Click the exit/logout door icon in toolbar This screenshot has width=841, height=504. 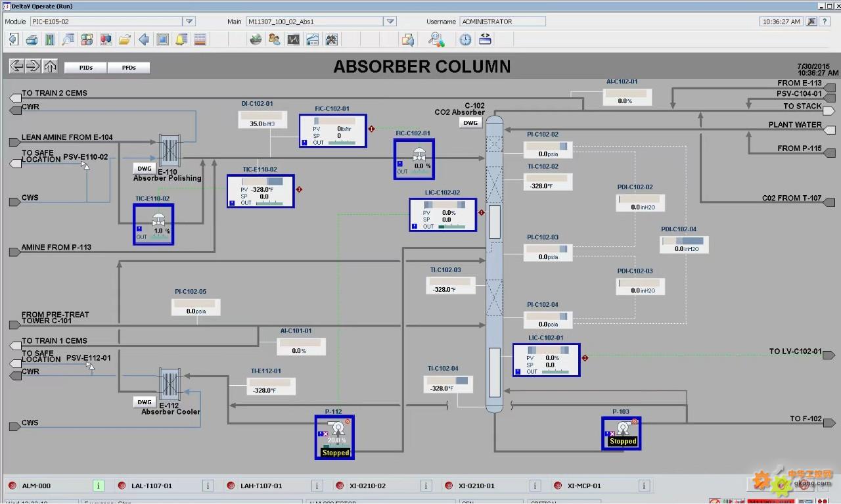pyautogui.click(x=12, y=39)
